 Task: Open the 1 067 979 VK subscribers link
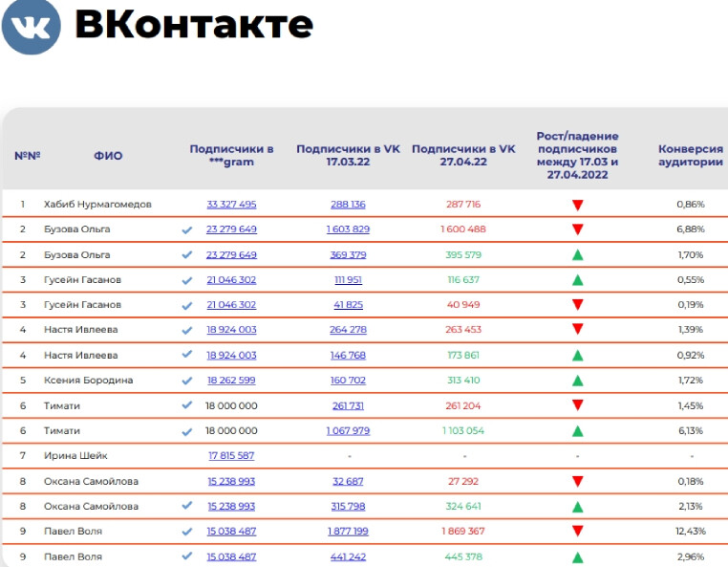click(348, 431)
